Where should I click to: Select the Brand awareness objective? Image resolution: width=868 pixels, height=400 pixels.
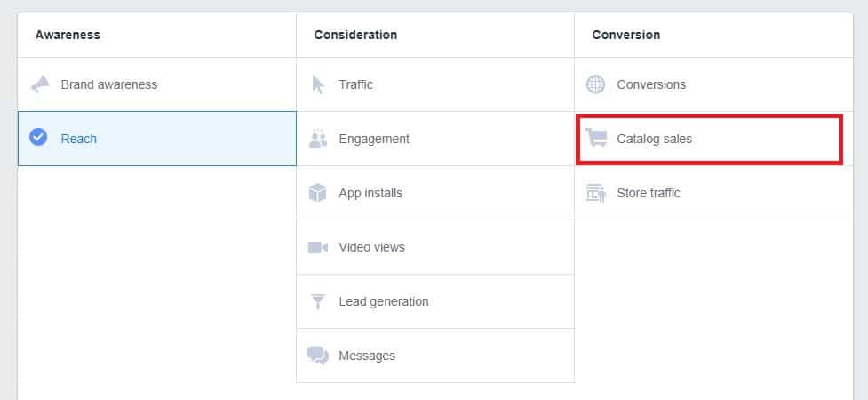tap(109, 85)
